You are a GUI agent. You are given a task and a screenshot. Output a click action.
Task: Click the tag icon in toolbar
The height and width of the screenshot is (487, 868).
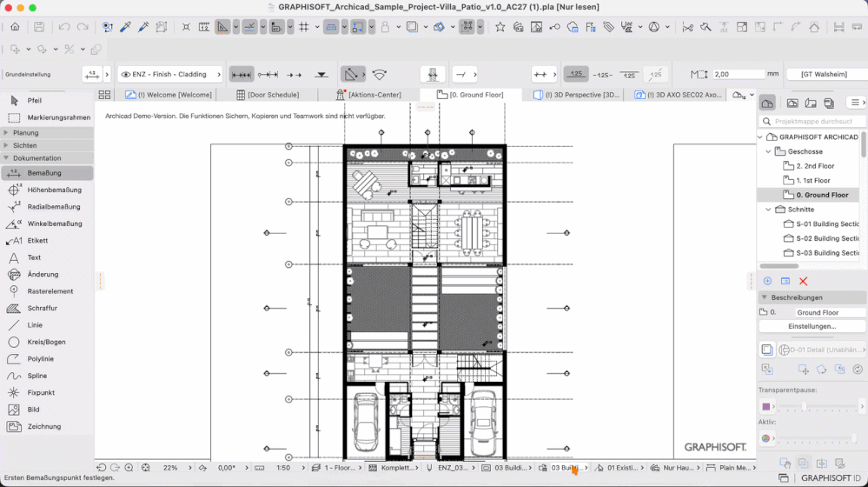(x=608, y=27)
